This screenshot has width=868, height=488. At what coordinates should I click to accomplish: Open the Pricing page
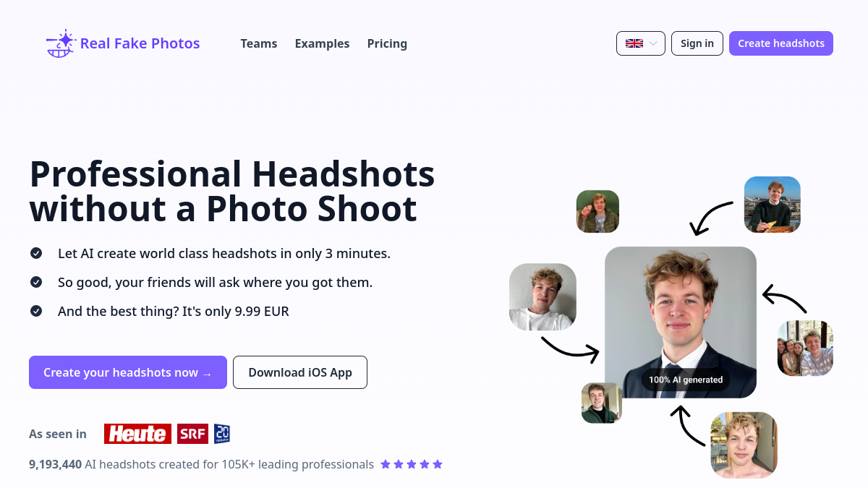387,43
